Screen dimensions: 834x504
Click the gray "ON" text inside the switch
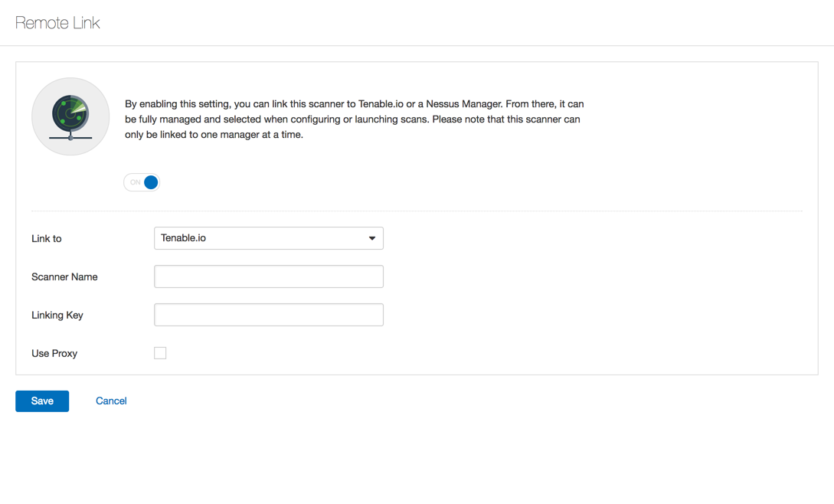(135, 182)
